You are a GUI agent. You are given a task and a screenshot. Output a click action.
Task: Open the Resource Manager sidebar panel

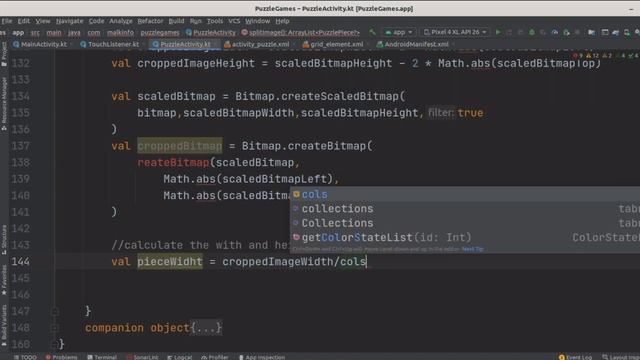4,104
